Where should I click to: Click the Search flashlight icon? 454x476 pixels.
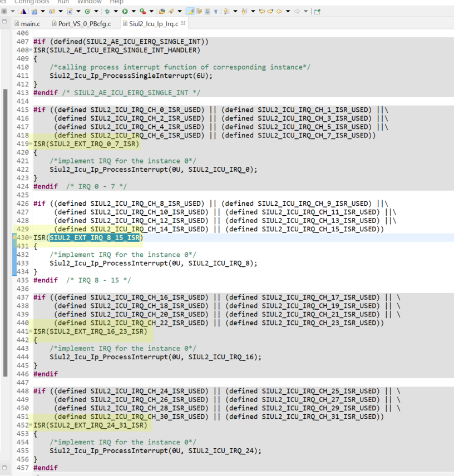pos(171,12)
